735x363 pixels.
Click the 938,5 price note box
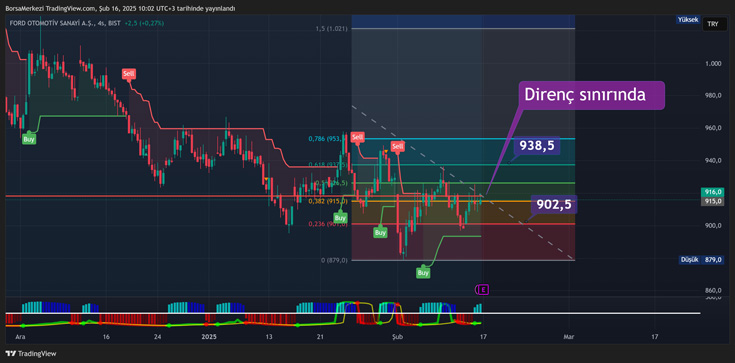click(538, 146)
